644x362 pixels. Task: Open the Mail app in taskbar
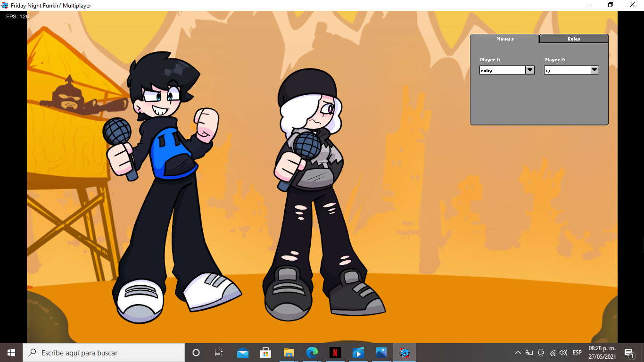click(x=243, y=353)
